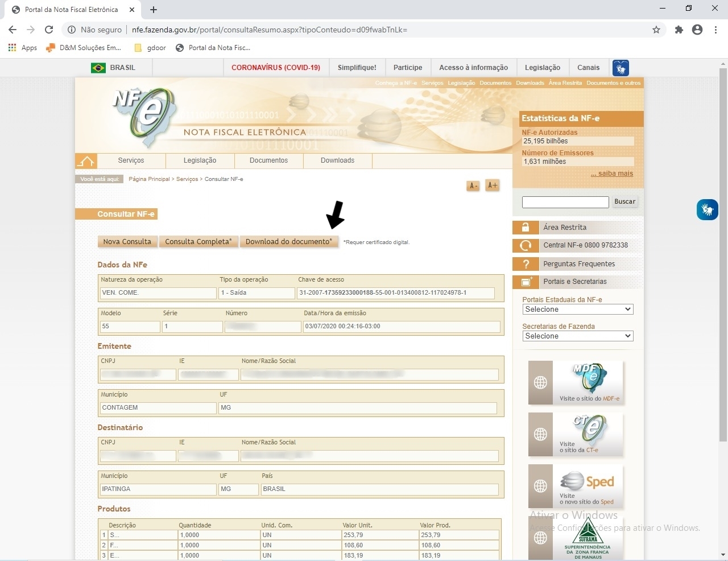Go to NF-e home via house icon
728x561 pixels.
86,161
